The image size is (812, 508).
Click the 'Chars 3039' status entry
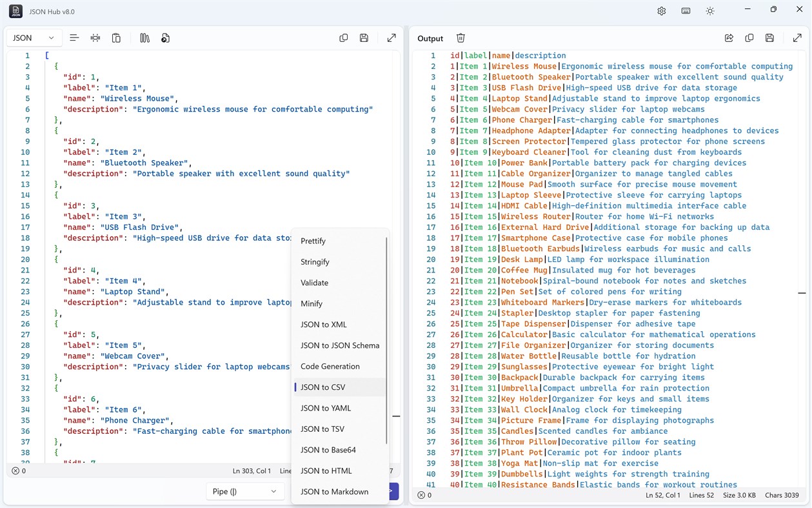782,495
